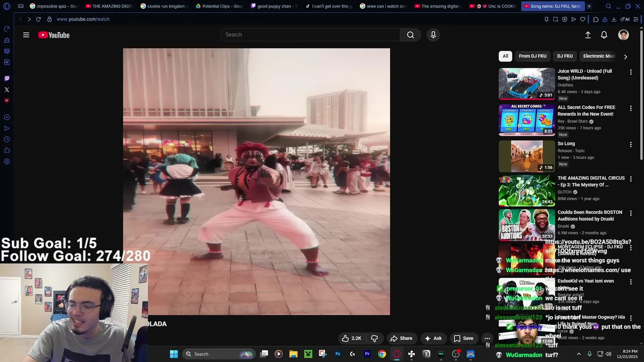Open the So Long video thumbnail
The height and width of the screenshot is (362, 644).
point(527,156)
